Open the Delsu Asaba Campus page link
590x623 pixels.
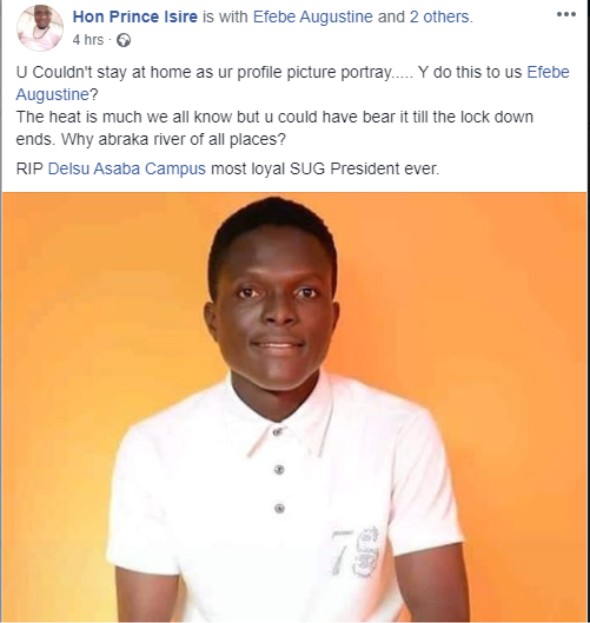(x=127, y=169)
